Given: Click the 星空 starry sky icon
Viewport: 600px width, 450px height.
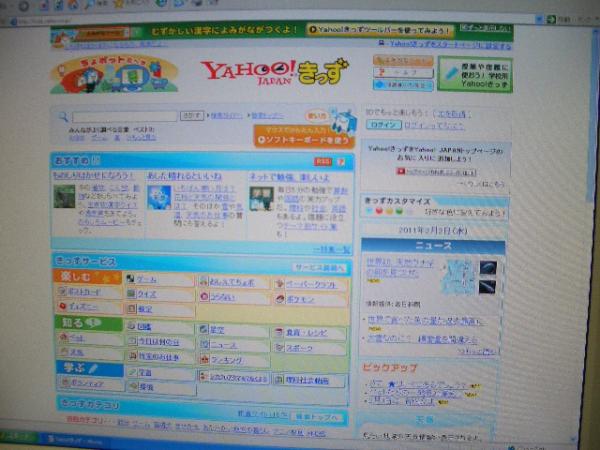Looking at the screenshot, I should click(x=204, y=329).
